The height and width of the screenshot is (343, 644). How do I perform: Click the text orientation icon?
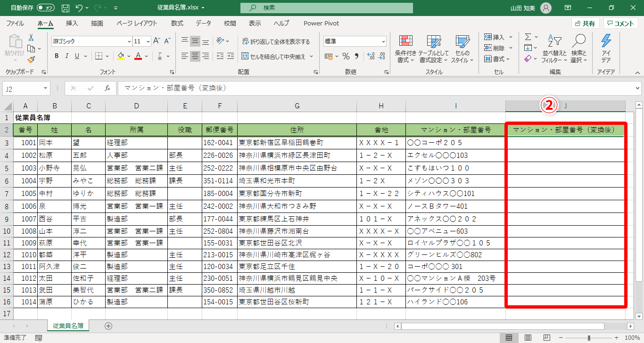[x=220, y=41]
